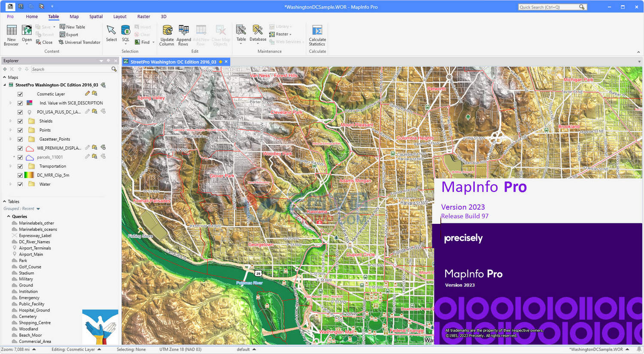Switch to the 3D ribbon tab
The height and width of the screenshot is (354, 644).
tap(164, 16)
